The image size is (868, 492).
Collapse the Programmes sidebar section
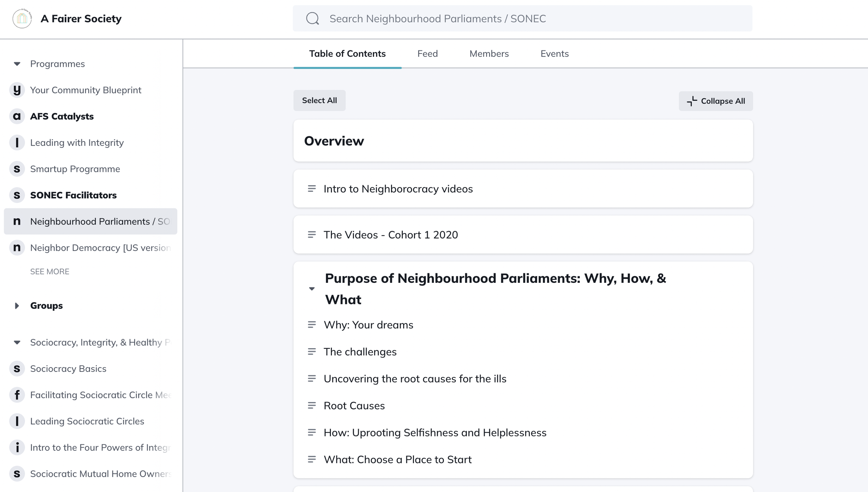point(17,64)
